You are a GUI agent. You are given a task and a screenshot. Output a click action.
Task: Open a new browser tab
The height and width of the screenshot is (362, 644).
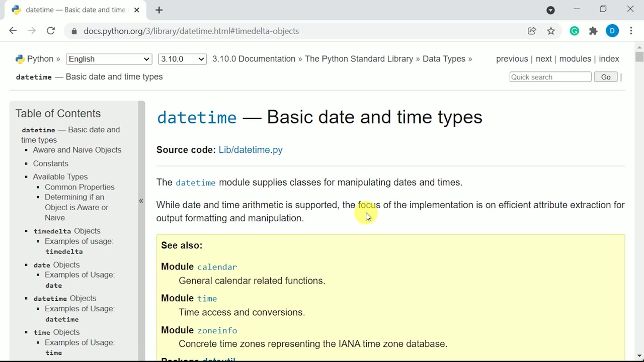pyautogui.click(x=159, y=10)
